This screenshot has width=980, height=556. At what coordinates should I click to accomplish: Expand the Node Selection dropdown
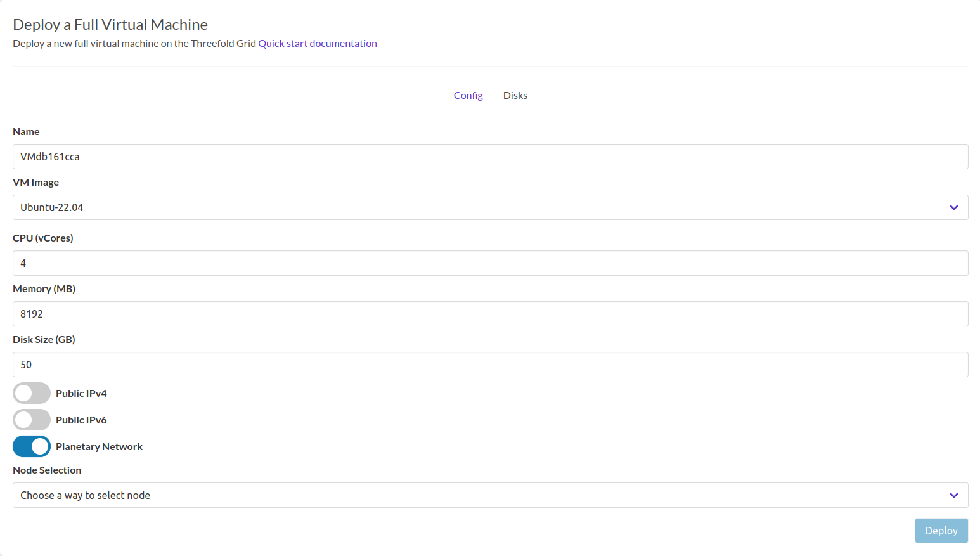482,495
